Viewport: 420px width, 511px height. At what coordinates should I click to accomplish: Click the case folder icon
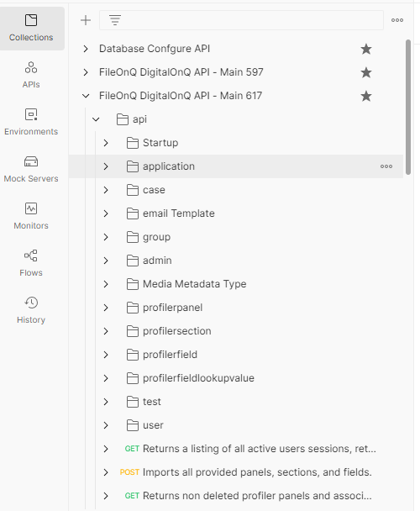click(x=132, y=190)
